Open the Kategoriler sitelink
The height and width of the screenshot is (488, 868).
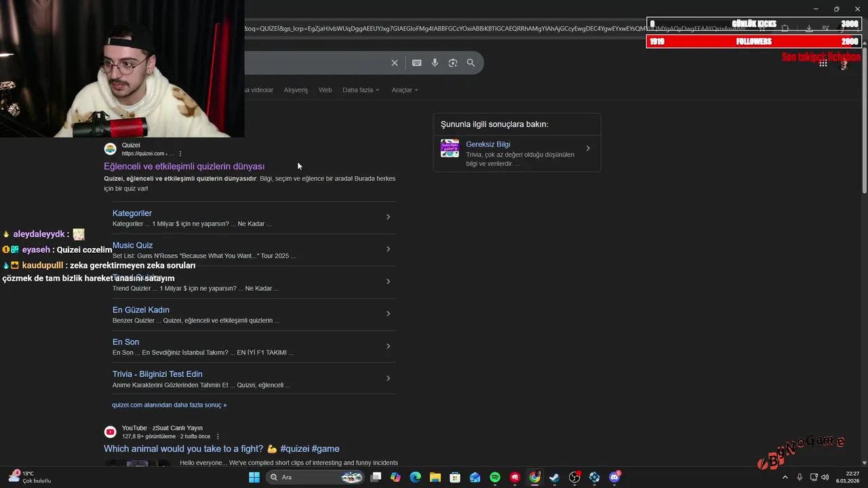[132, 213]
